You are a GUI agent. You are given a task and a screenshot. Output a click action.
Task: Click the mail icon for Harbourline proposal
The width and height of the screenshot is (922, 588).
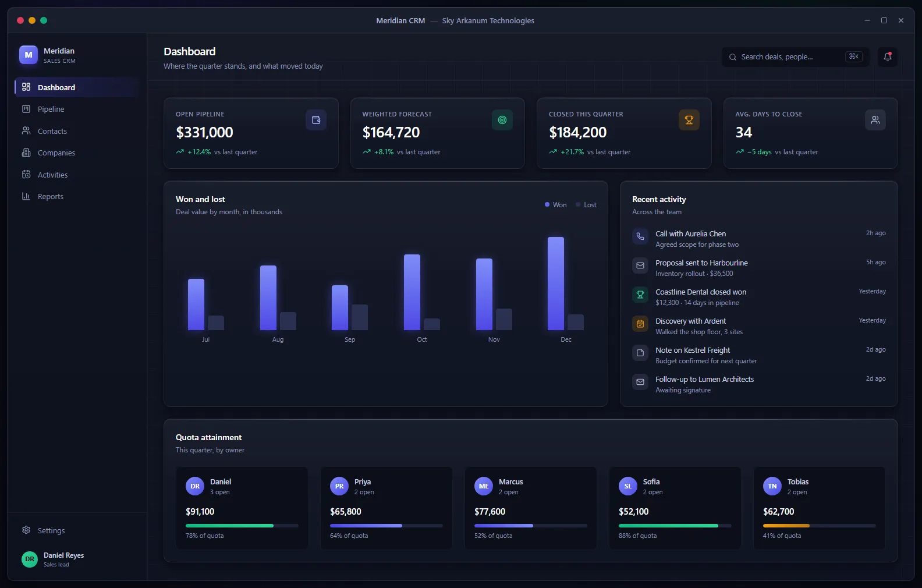point(640,265)
